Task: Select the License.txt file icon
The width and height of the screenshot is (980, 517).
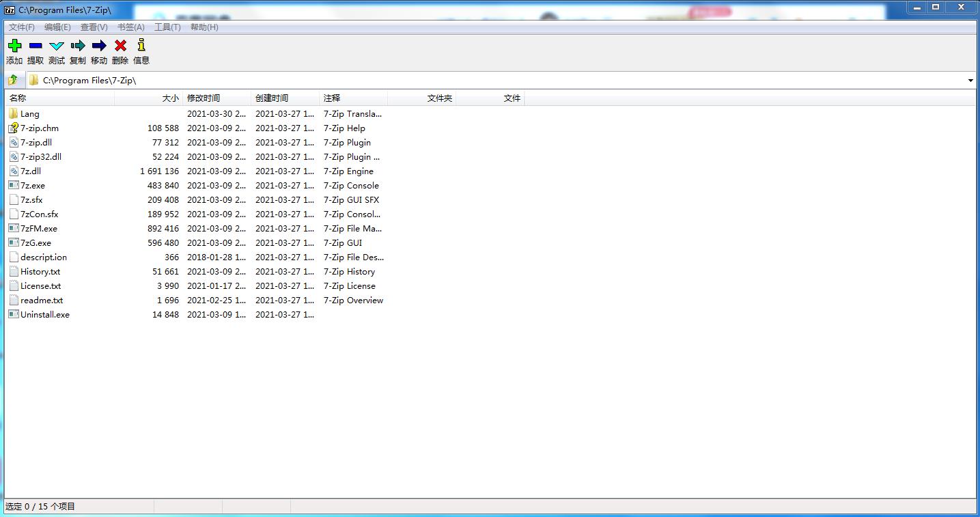Action: (x=14, y=286)
